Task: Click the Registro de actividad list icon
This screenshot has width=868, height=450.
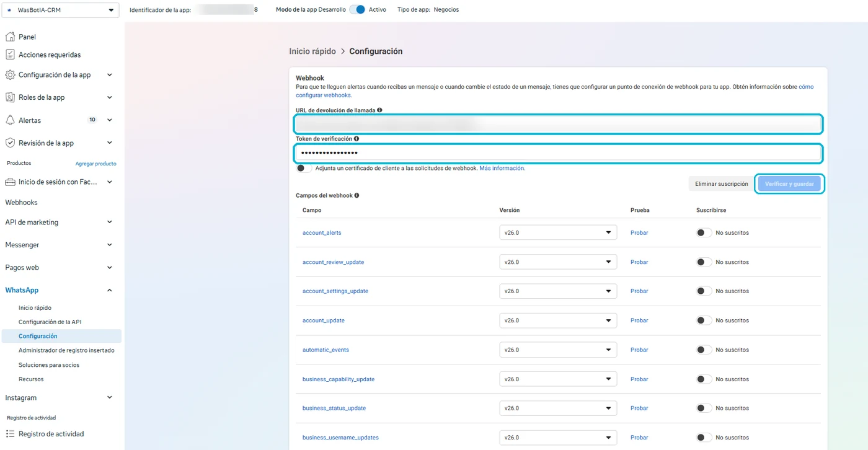Action: point(10,434)
